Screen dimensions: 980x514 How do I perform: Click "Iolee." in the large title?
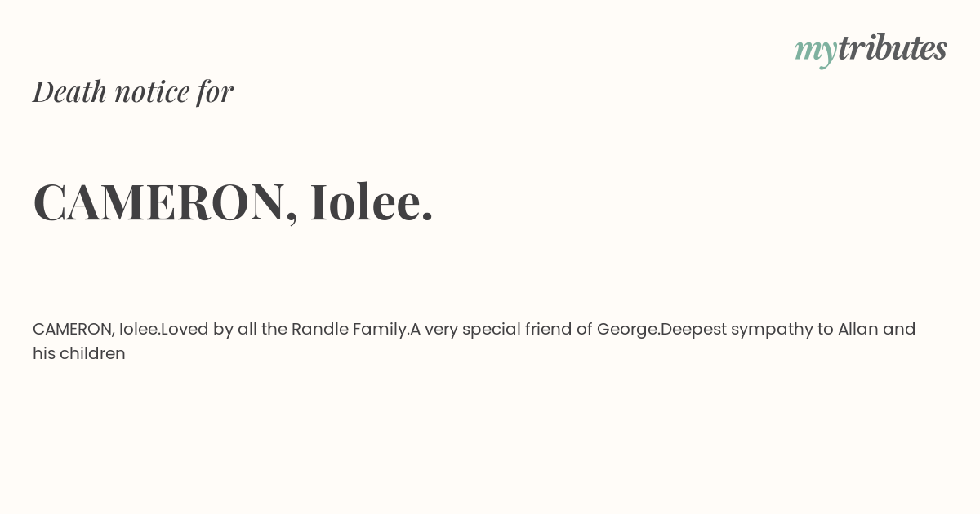pyautogui.click(x=372, y=202)
